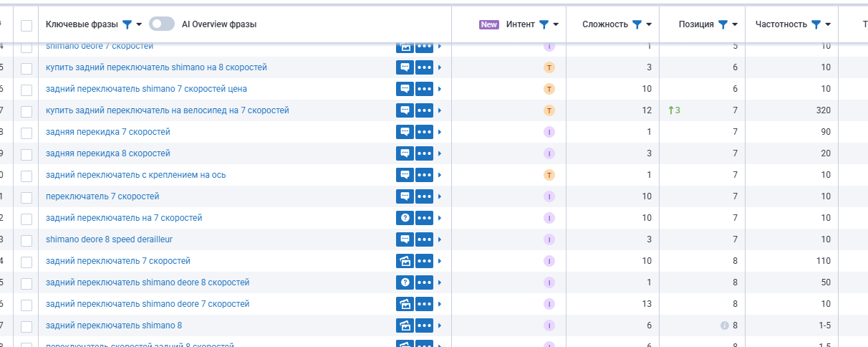
Task: Click media SERP icon for 'задний переключатель shimano 8'
Action: click(405, 325)
